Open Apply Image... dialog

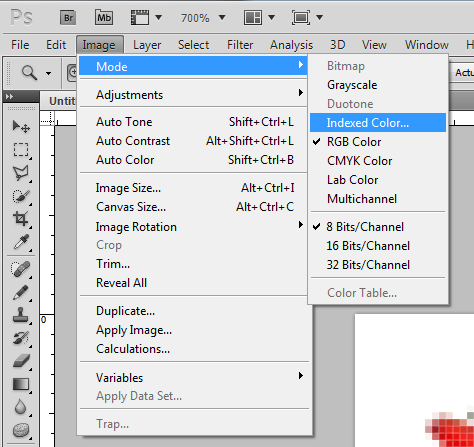pos(194,330)
